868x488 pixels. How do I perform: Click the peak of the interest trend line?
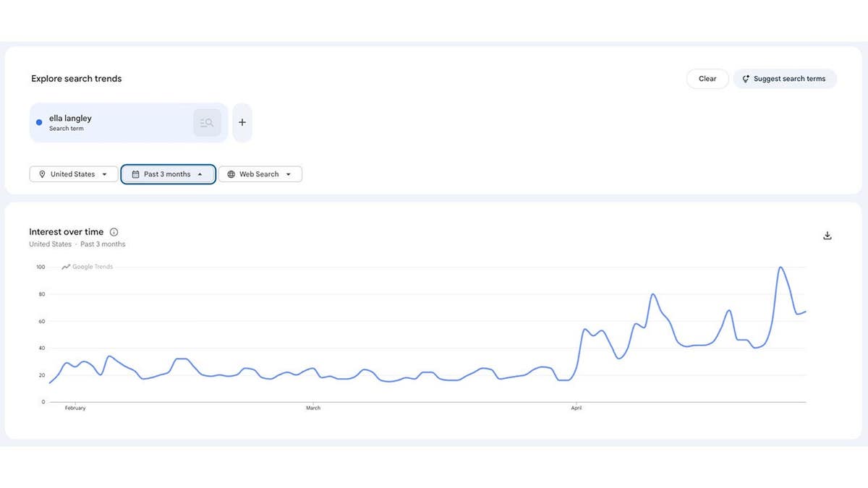[x=782, y=267]
